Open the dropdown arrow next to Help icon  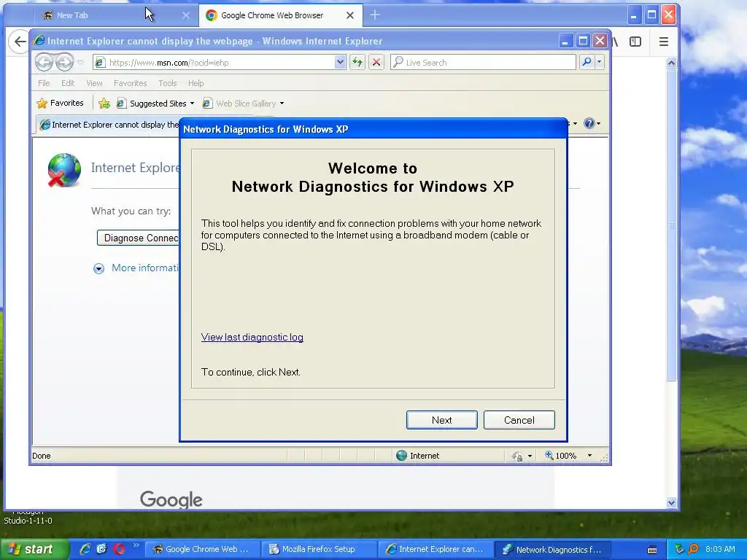click(x=599, y=124)
